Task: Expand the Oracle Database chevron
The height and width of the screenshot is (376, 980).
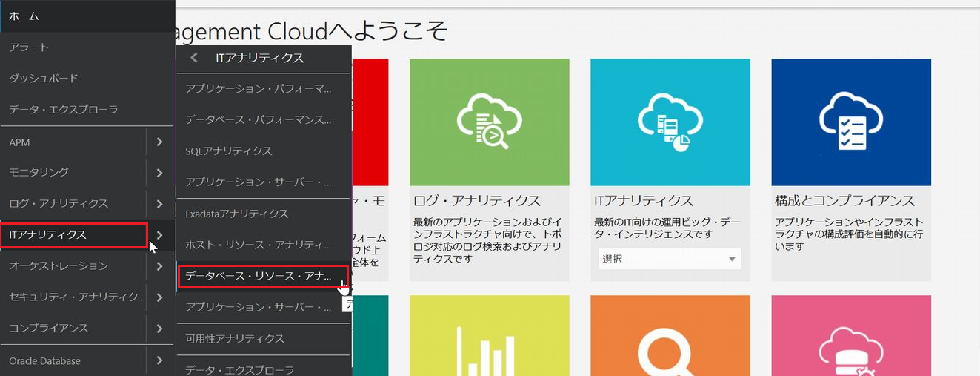Action: point(160,361)
